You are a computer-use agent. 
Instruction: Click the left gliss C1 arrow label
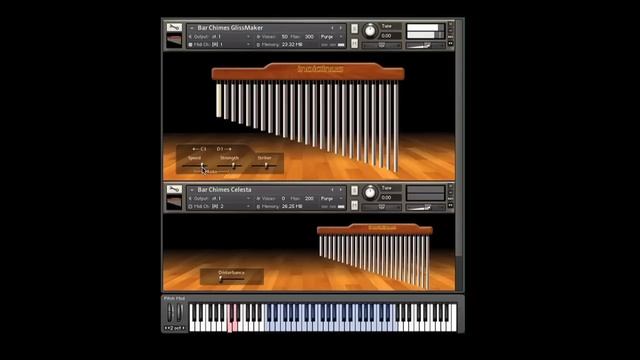point(199,149)
